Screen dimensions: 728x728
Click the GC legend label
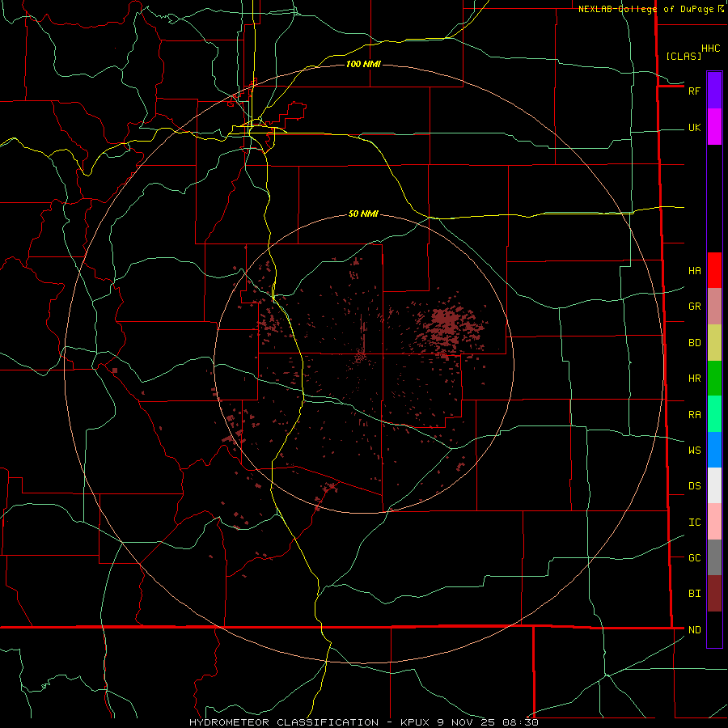click(x=694, y=558)
